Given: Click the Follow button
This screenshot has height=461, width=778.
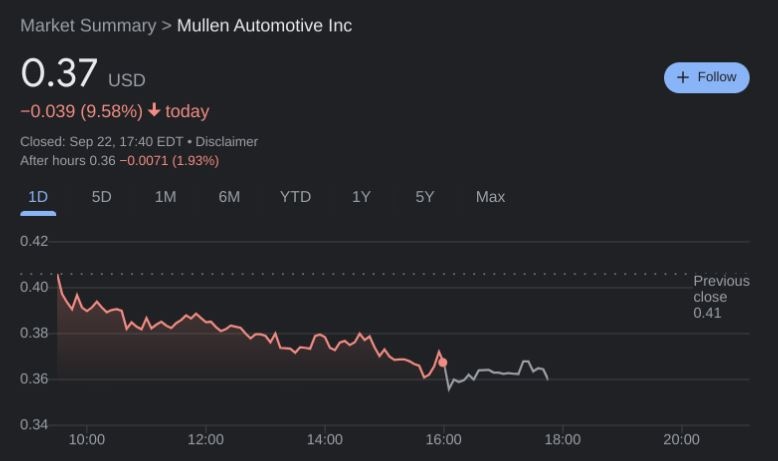Looking at the screenshot, I should 706,77.
